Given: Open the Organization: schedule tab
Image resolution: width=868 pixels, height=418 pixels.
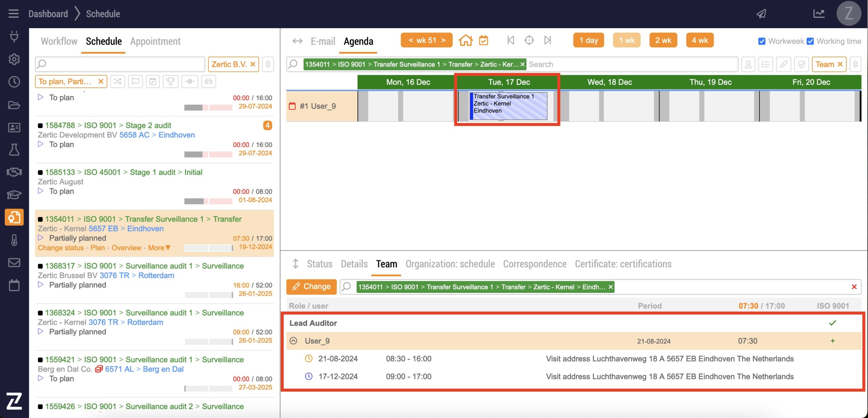Looking at the screenshot, I should coord(450,264).
